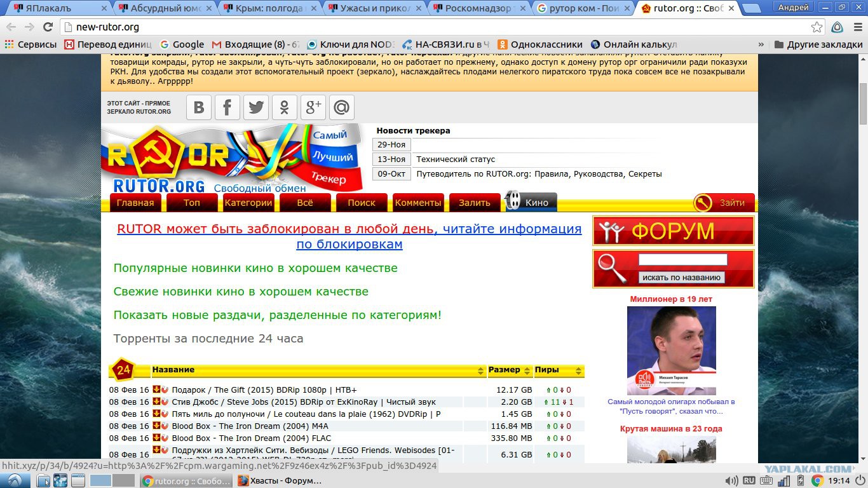The height and width of the screenshot is (488, 868).
Task: Download torrent file for Blood Box FLAC
Action: tap(156, 438)
